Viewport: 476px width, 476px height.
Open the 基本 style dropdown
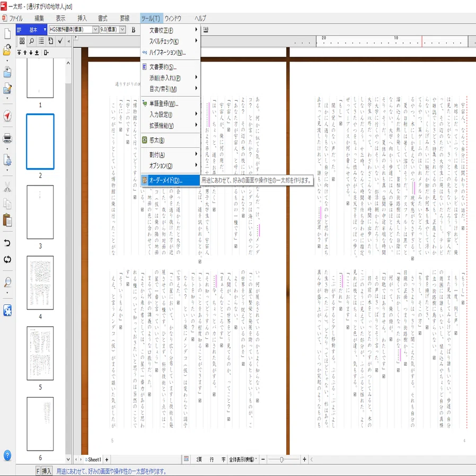[32, 30]
